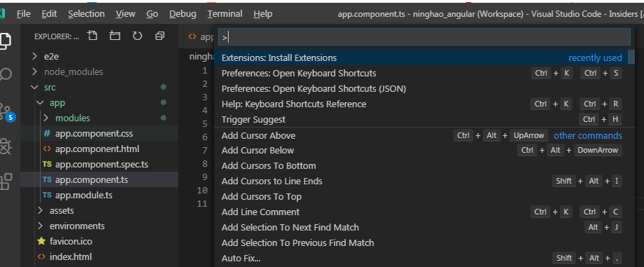Expand the assets folder
644x267 pixels.
tap(40, 210)
